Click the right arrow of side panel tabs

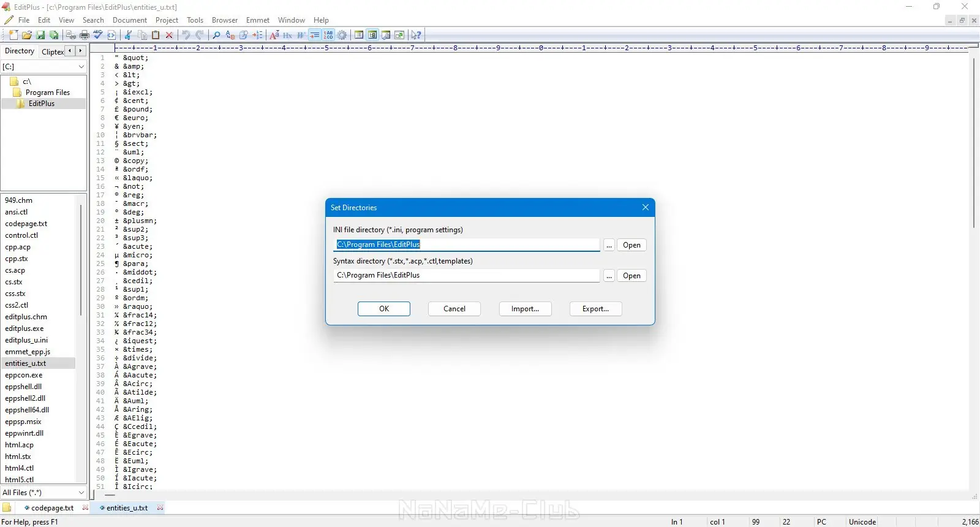click(80, 51)
